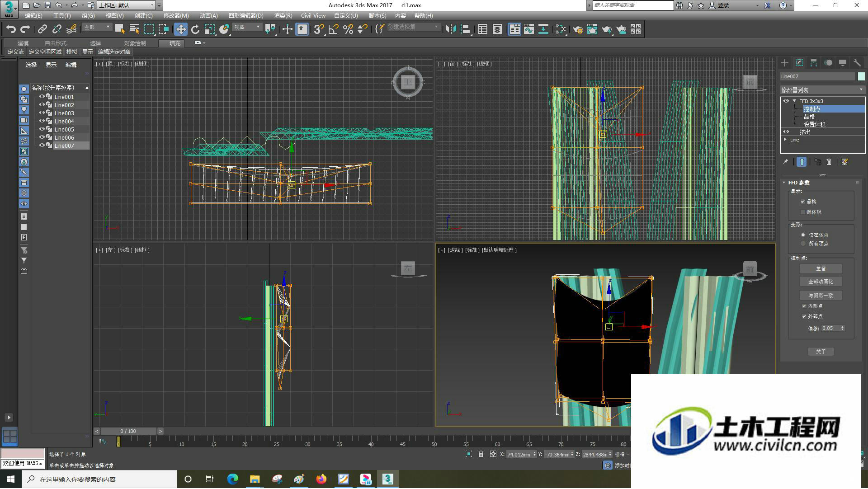Click the 偏移 spinner arrows
868x489 pixels.
pos(843,329)
